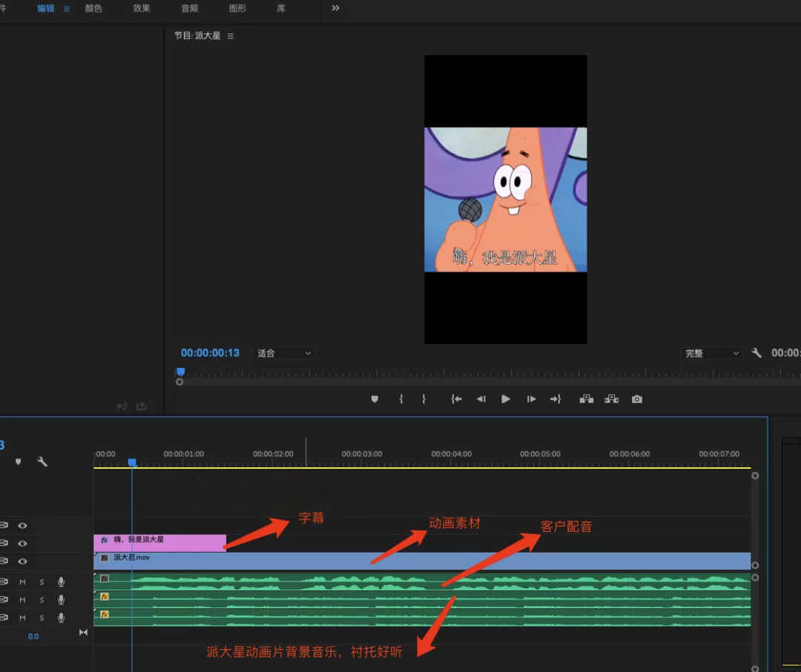Step forward one frame
The image size is (801, 672).
[531, 399]
